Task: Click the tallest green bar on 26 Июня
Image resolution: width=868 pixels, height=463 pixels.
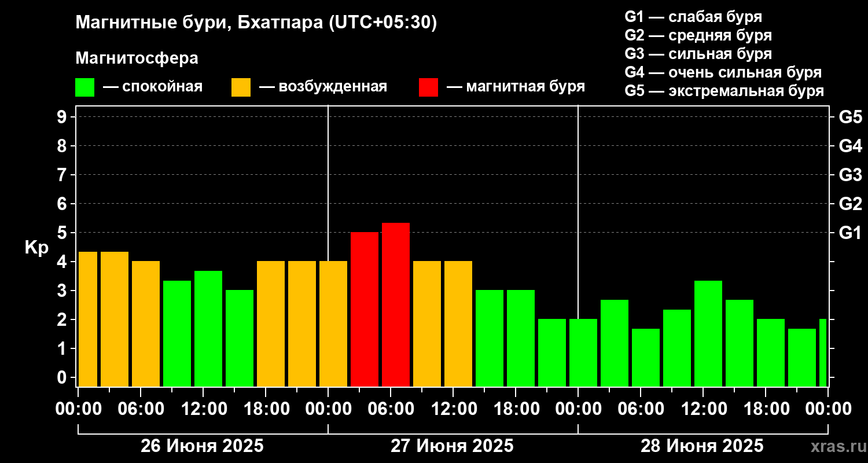Action: coord(208,329)
